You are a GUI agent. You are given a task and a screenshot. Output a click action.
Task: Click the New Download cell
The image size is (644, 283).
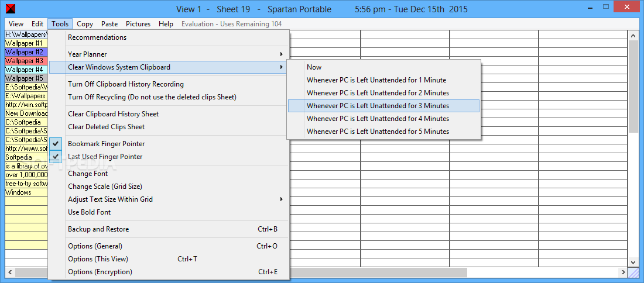pyautogui.click(x=26, y=113)
